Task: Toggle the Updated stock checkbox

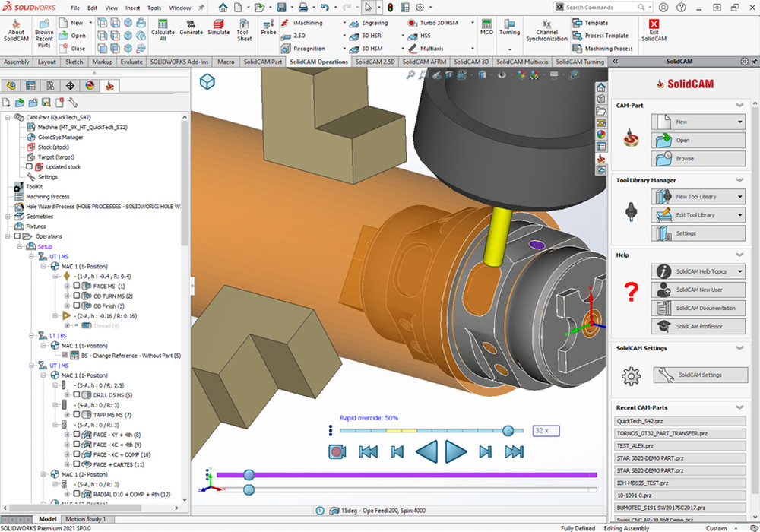Action: pos(29,166)
